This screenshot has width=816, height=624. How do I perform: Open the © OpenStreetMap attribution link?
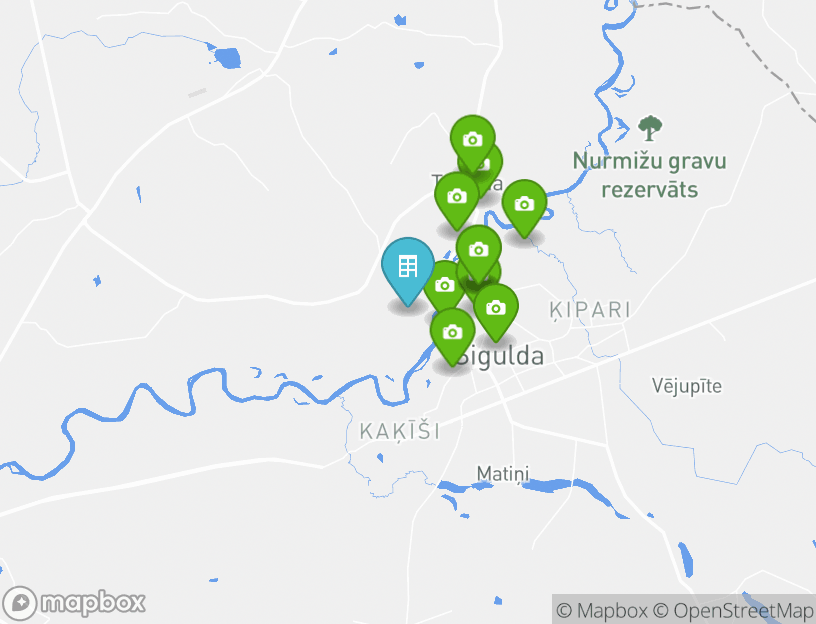point(733,610)
